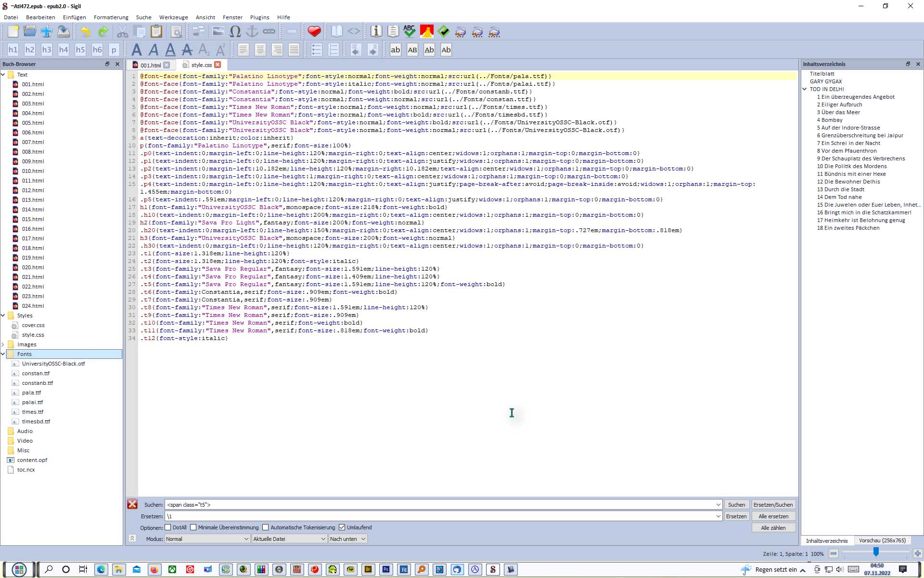Click the undo arrow icon
Viewport: 924px width, 578px height.
[x=85, y=32]
